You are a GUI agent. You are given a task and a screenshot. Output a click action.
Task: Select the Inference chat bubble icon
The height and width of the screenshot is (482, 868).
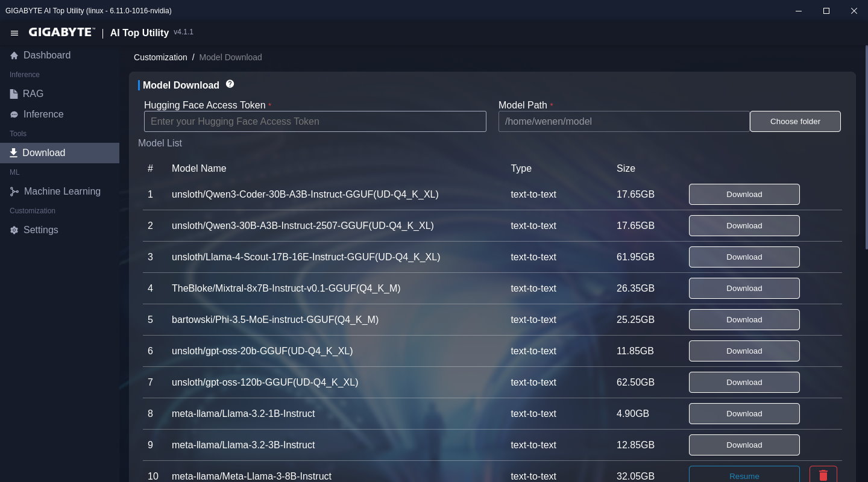14,114
